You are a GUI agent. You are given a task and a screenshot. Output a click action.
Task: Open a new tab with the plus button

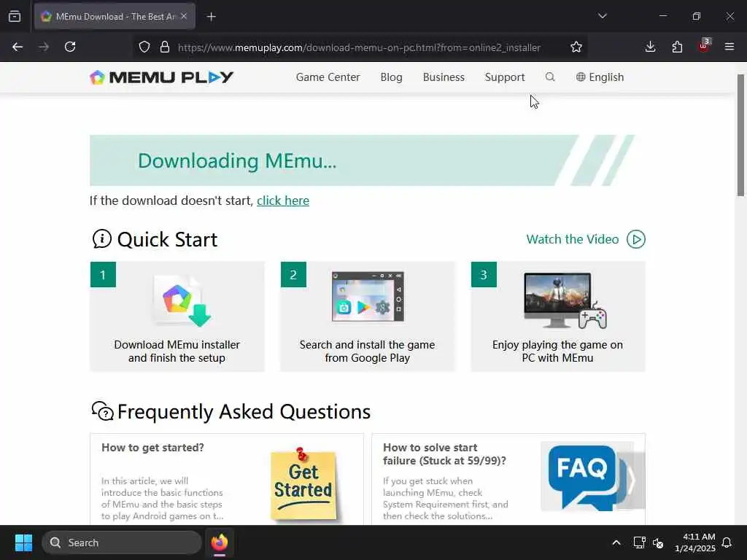coord(212,17)
